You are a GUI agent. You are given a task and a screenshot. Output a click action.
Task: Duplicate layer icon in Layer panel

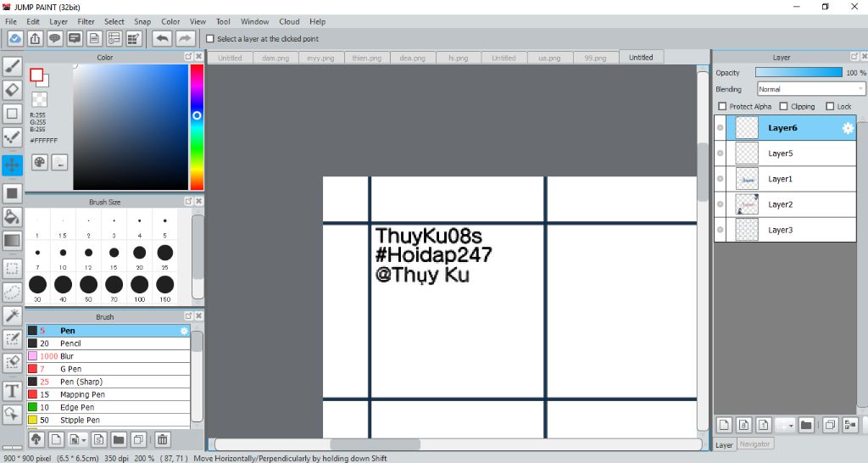coord(830,426)
